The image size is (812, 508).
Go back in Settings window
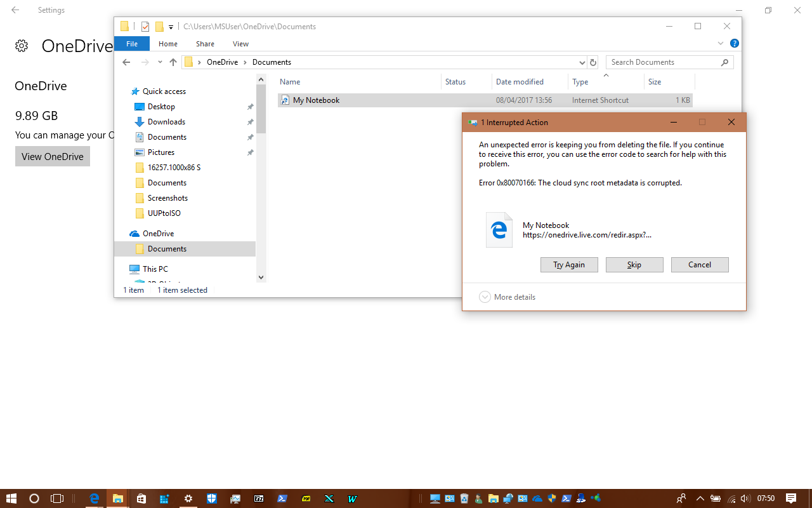[15, 10]
